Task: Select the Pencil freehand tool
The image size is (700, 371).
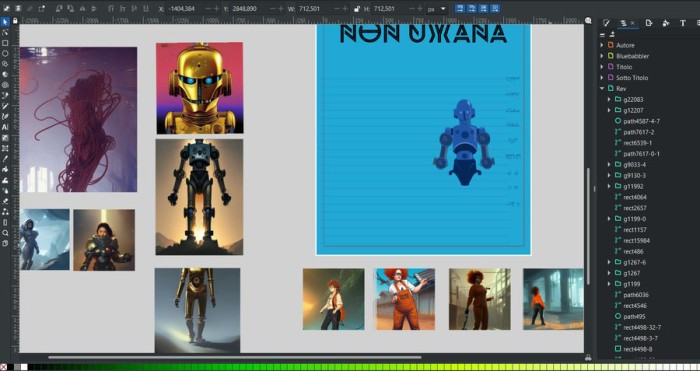Action: pos(5,106)
